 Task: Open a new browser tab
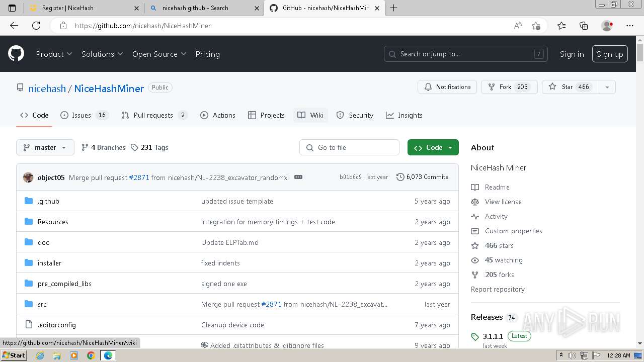tap(393, 8)
